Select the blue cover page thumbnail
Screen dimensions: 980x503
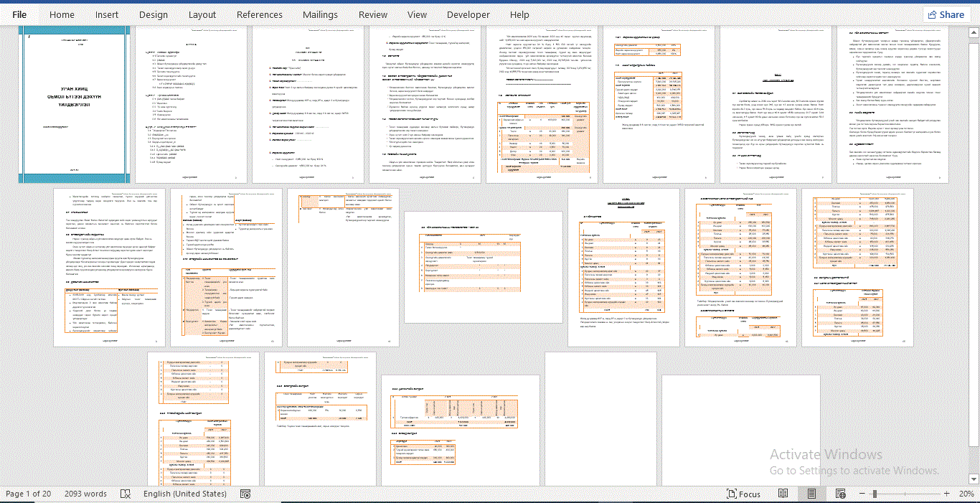(73, 105)
